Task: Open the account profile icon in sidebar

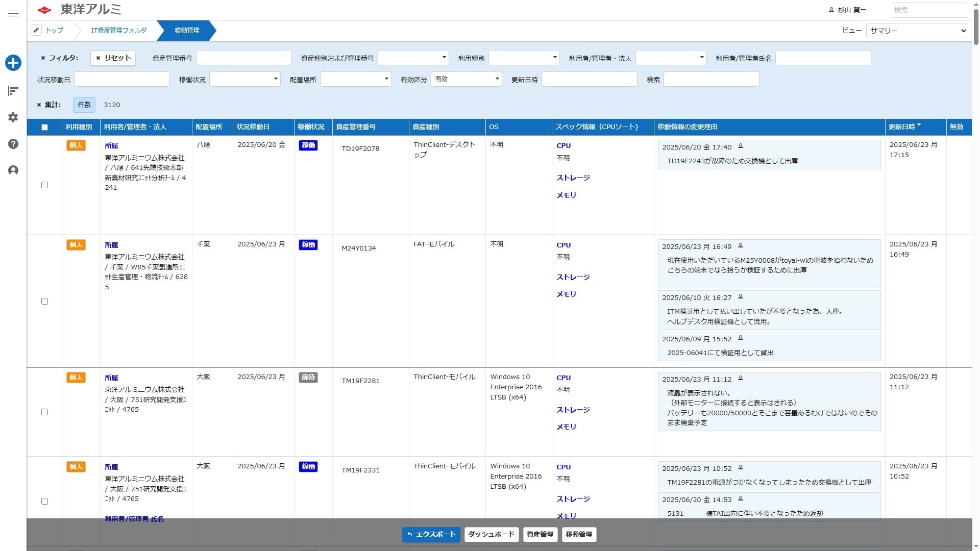Action: click(x=13, y=170)
